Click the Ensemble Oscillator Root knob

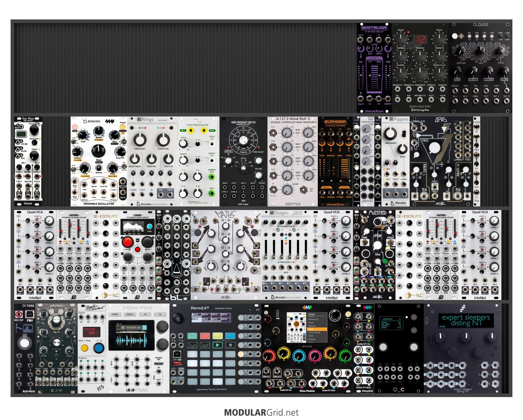pos(99,151)
